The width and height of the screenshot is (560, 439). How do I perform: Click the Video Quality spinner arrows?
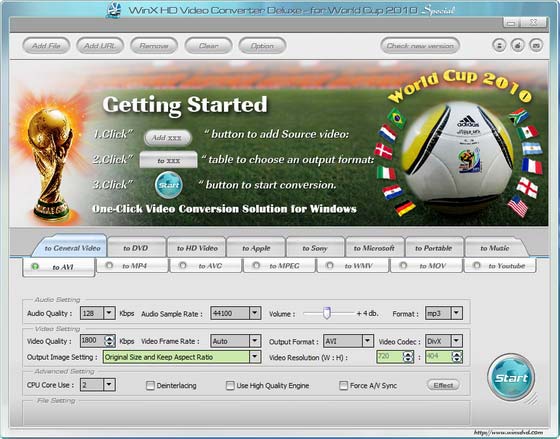(110, 341)
